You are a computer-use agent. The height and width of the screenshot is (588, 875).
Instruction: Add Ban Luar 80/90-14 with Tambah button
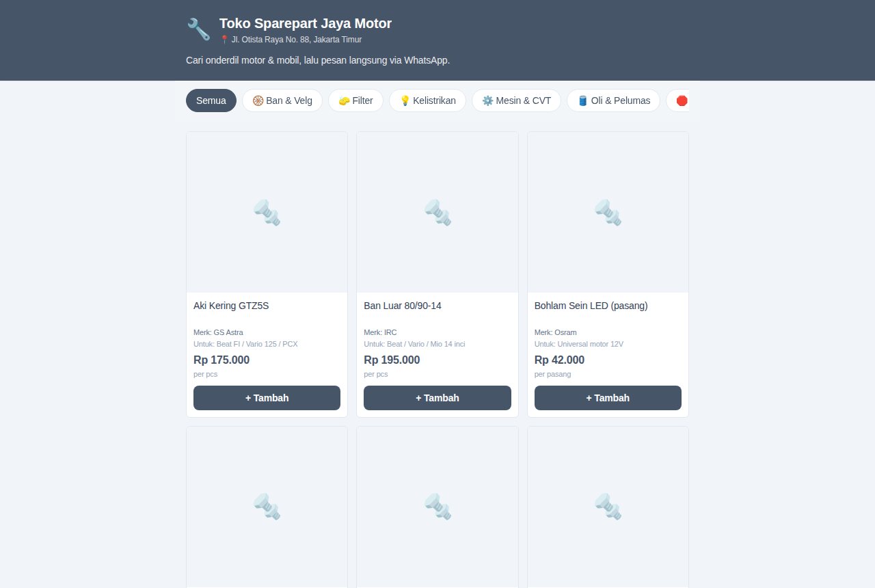coord(437,398)
